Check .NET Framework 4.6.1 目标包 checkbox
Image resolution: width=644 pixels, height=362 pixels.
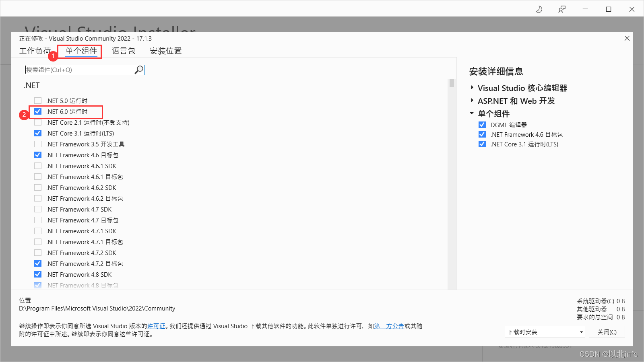click(38, 177)
